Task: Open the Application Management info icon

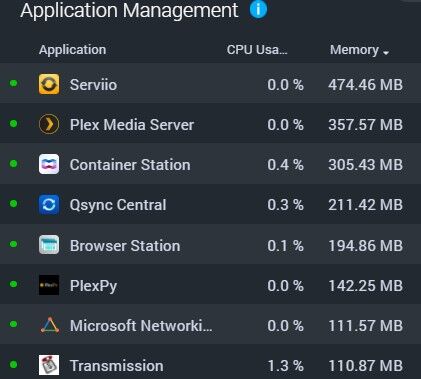Action: coord(258,9)
